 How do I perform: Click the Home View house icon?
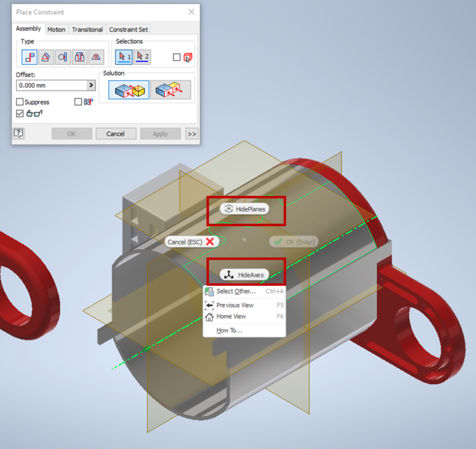coord(209,317)
